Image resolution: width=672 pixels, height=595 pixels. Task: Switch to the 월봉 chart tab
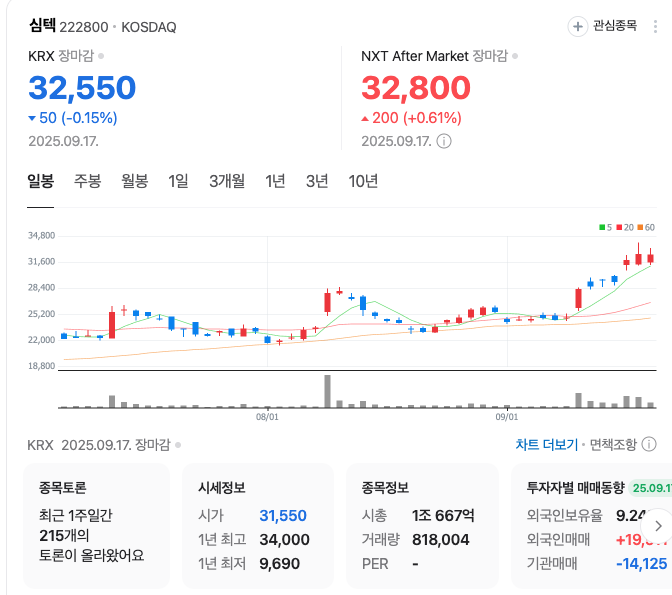(x=135, y=181)
